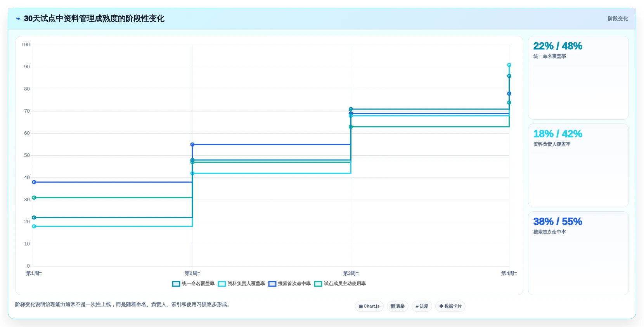Click the y-axis label 0
Screen dimensions: 644x327
click(x=28, y=266)
